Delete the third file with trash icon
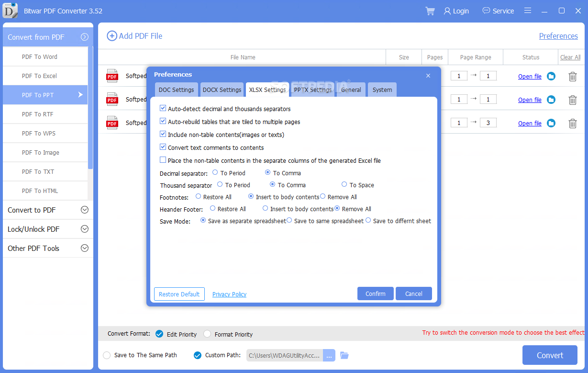 573,123
